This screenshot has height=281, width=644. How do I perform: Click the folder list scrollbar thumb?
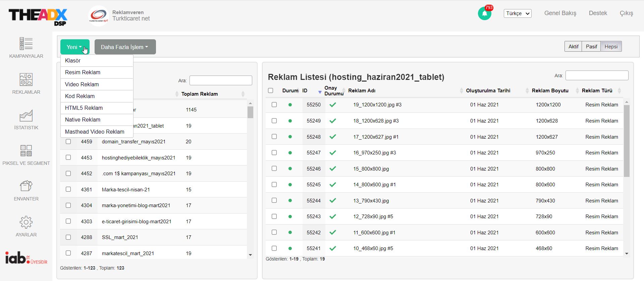[x=250, y=112]
